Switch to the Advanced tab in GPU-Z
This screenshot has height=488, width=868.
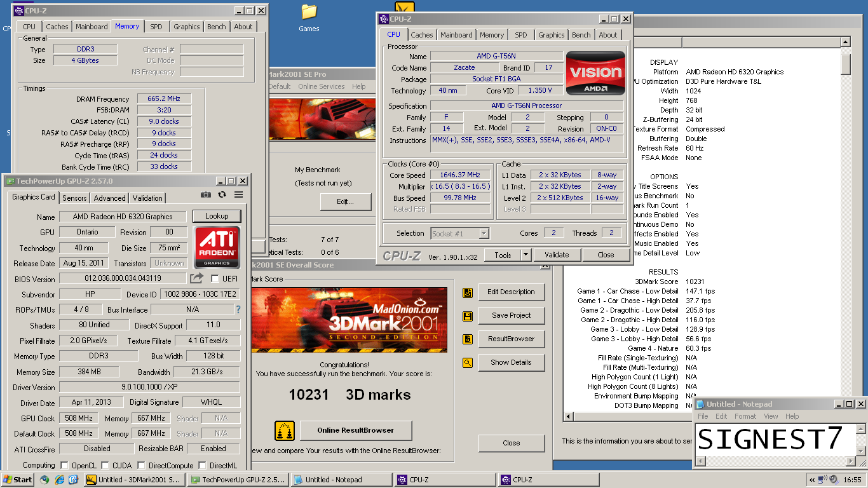[109, 198]
